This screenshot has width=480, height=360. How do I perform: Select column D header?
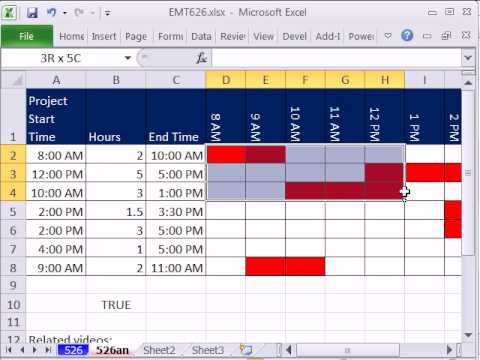226,80
